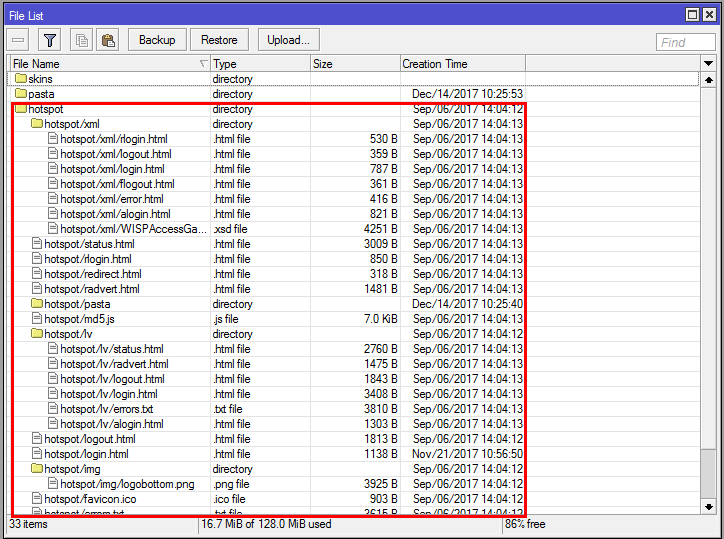Click the Backup button
This screenshot has height=539, width=724.
tap(157, 40)
